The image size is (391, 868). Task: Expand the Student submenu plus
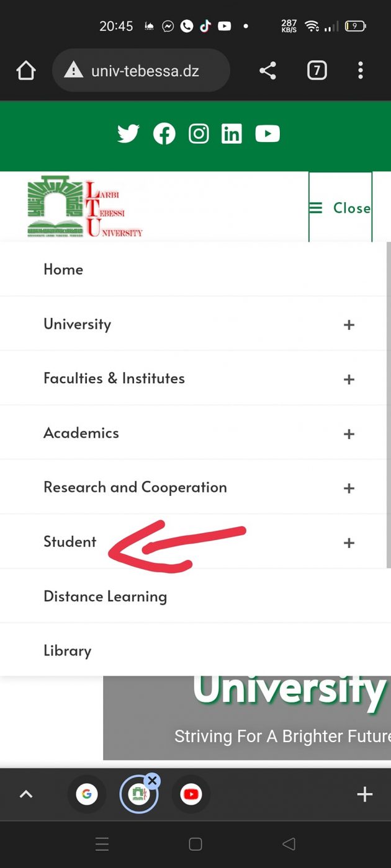(x=349, y=543)
